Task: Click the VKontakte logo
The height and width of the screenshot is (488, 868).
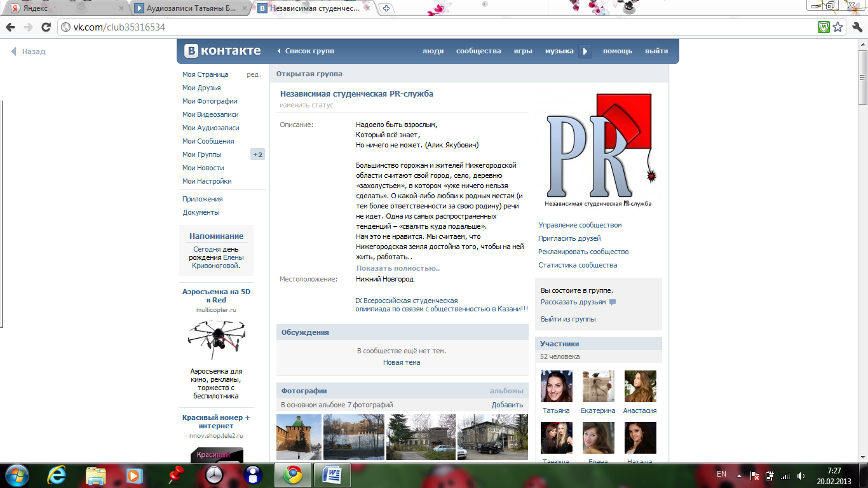Action: pos(222,51)
